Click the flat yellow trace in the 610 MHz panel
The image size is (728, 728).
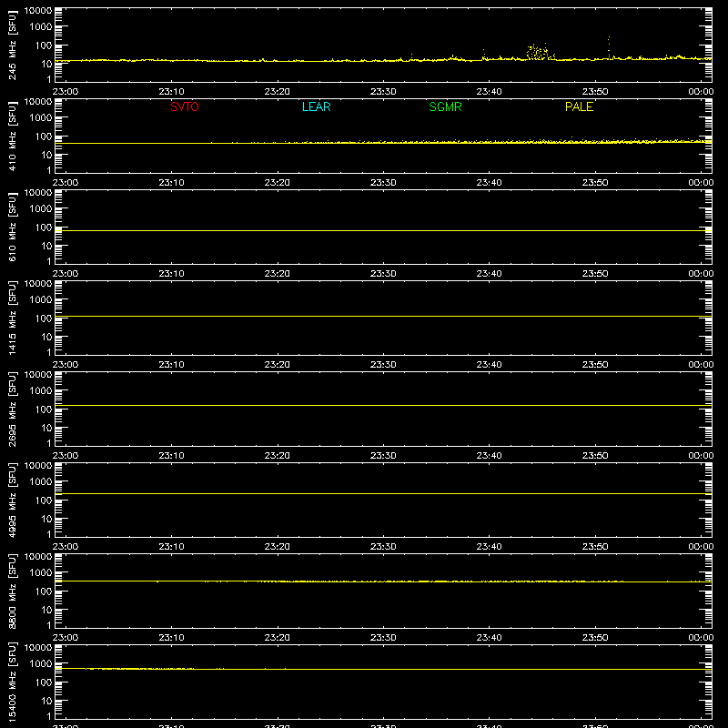click(x=383, y=230)
